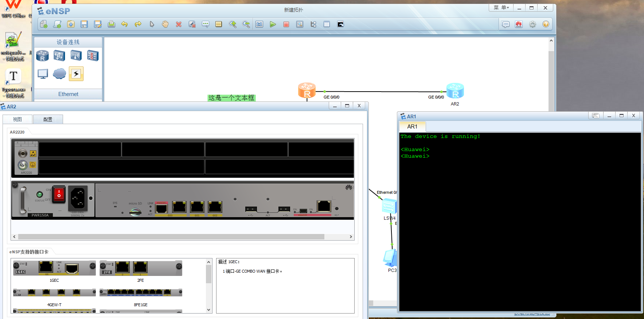The width and height of the screenshot is (644, 319).
Task: Zoom out on the topology canvas
Action: 246,24
